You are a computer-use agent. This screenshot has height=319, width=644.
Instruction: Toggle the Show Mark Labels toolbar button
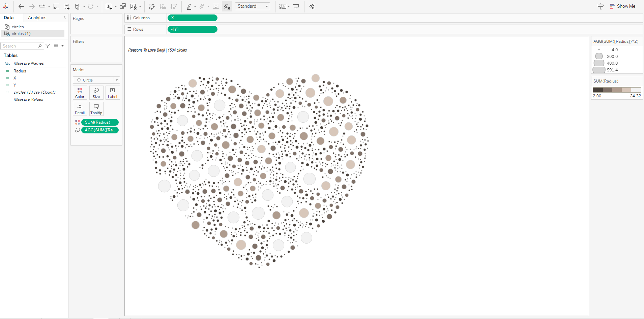(x=216, y=6)
